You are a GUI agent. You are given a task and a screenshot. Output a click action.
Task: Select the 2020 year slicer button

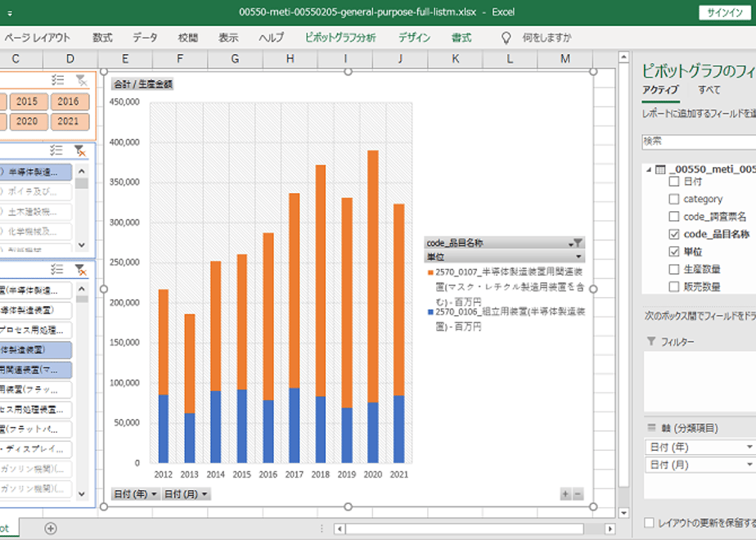tap(27, 121)
